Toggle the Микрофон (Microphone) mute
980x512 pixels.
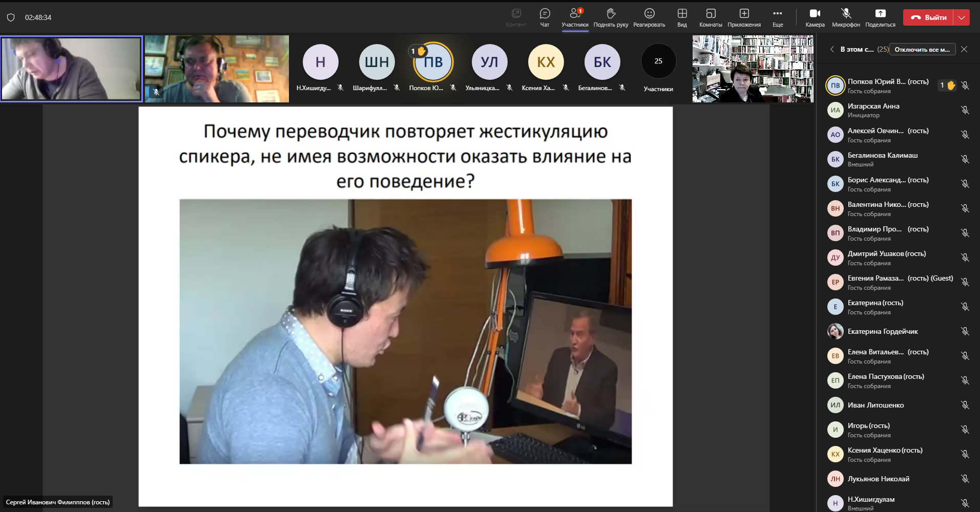(846, 14)
